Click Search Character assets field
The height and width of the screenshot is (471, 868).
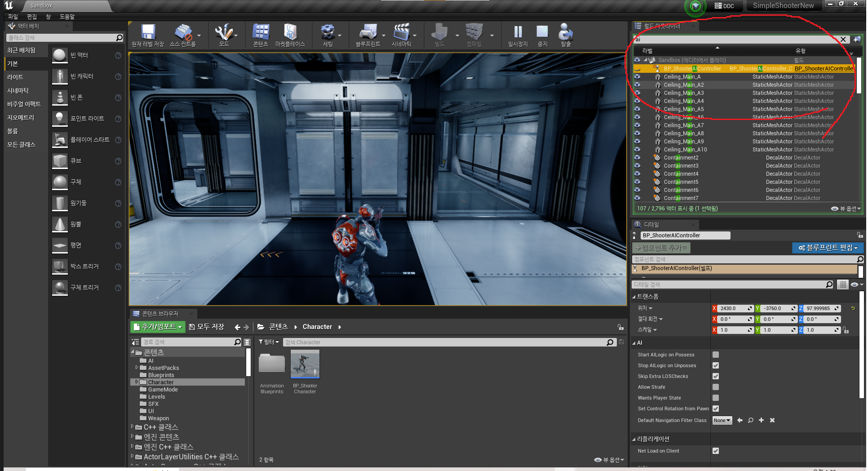click(x=445, y=342)
